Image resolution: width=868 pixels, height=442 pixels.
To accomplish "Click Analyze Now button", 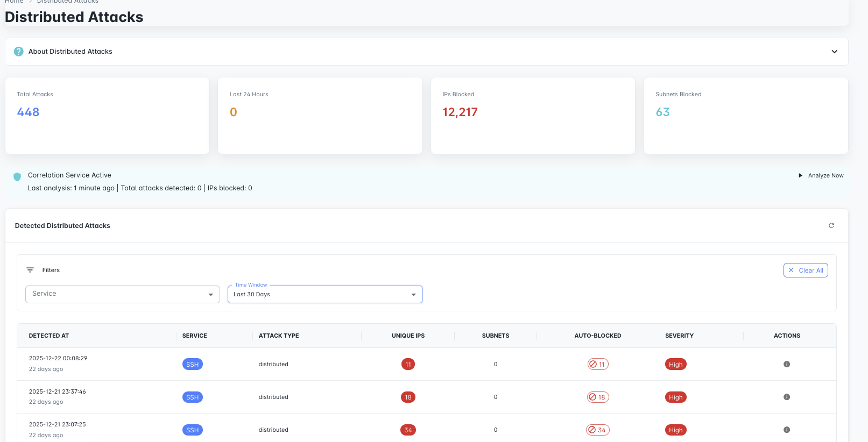I will tap(821, 176).
